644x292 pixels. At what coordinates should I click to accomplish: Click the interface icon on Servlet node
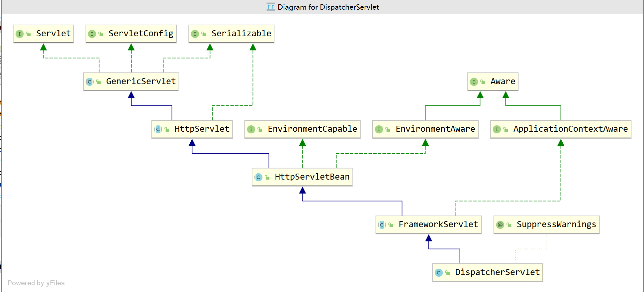(x=20, y=34)
